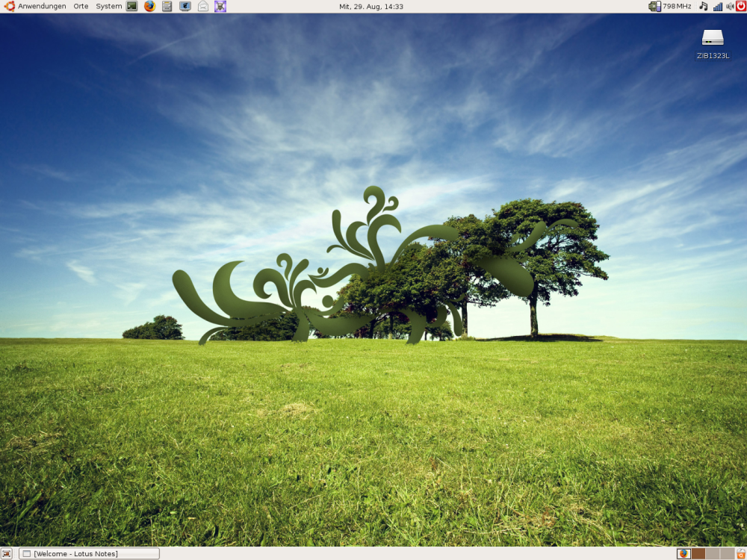Open the file cabinet launcher icon
The height and width of the screenshot is (560, 747).
click(x=167, y=6)
